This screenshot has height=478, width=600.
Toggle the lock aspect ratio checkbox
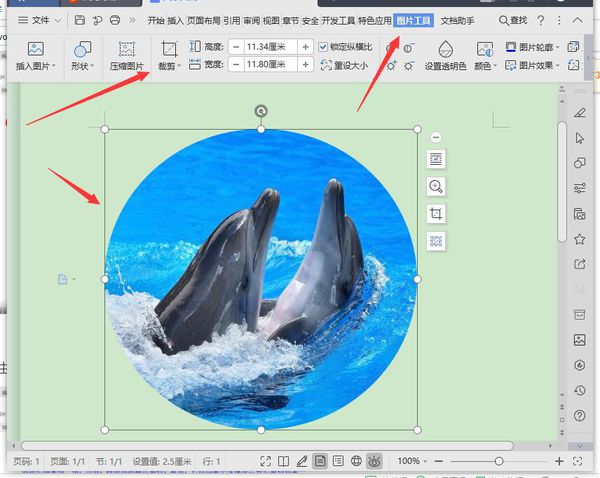323,47
